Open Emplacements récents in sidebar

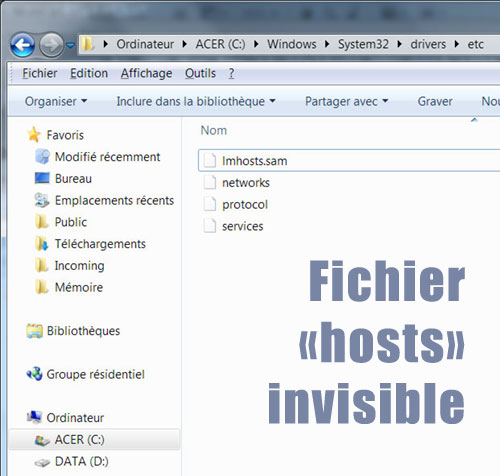[x=114, y=200]
